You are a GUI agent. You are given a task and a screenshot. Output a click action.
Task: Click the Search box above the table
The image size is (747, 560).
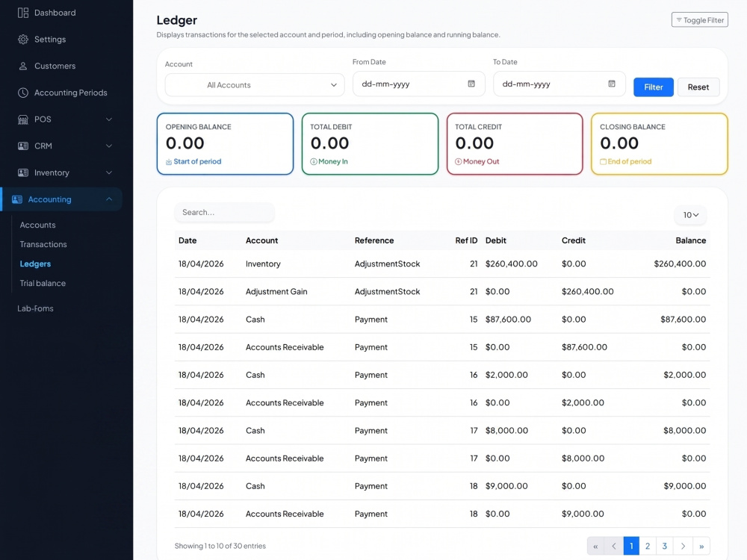224,212
